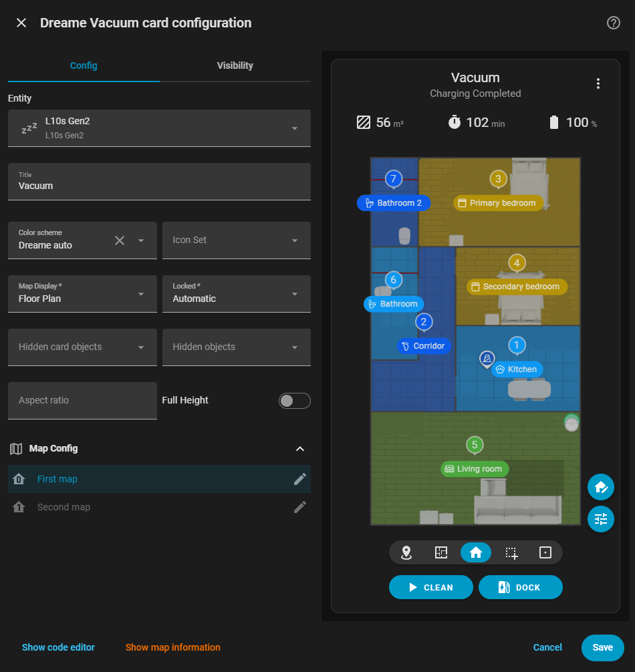Screen dimensions: 635x672
Task: Click Show map information
Action: 173,647
